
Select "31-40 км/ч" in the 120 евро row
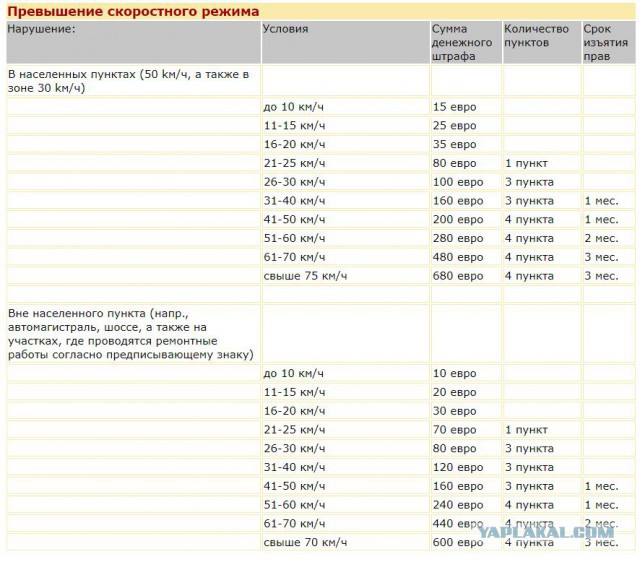click(x=294, y=467)
